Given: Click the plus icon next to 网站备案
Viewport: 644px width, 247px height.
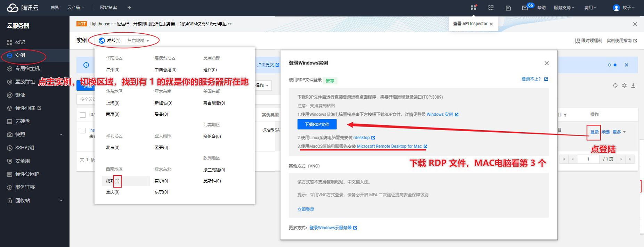Looking at the screenshot, I should tap(129, 8).
